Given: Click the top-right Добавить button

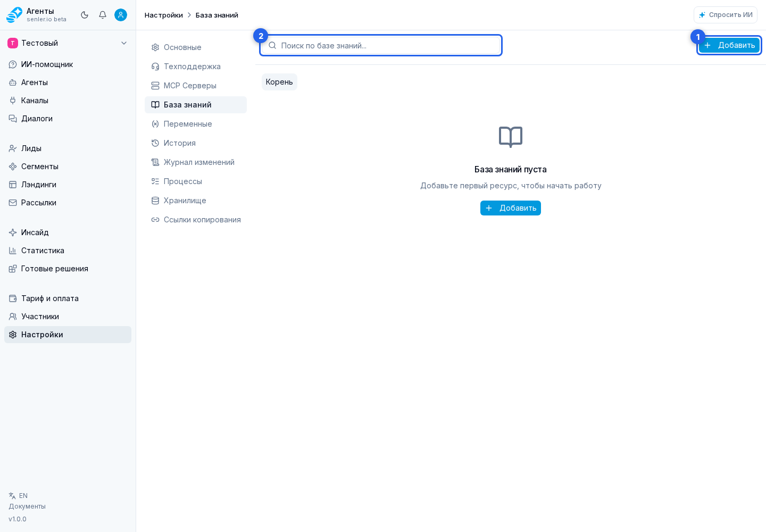Looking at the screenshot, I should [x=729, y=45].
